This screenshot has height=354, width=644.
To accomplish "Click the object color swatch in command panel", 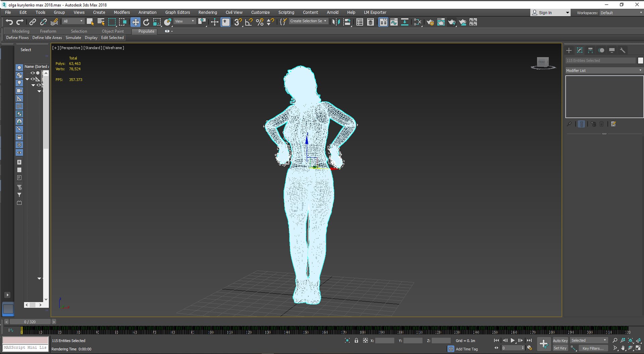I will point(640,60).
